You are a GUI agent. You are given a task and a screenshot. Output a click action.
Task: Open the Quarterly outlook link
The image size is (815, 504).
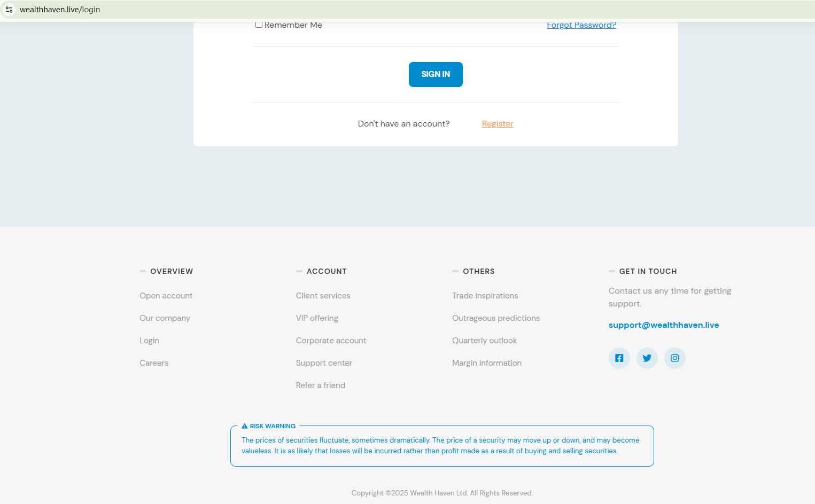click(x=485, y=341)
